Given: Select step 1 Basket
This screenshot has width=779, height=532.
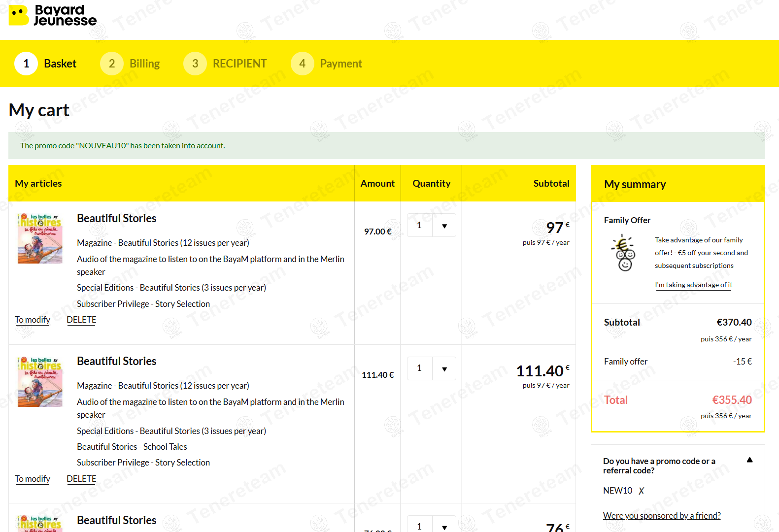Looking at the screenshot, I should pyautogui.click(x=46, y=64).
